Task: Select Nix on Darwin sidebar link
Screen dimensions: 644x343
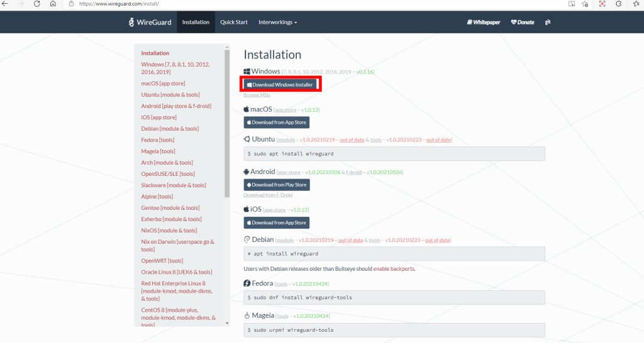Action: [178, 246]
